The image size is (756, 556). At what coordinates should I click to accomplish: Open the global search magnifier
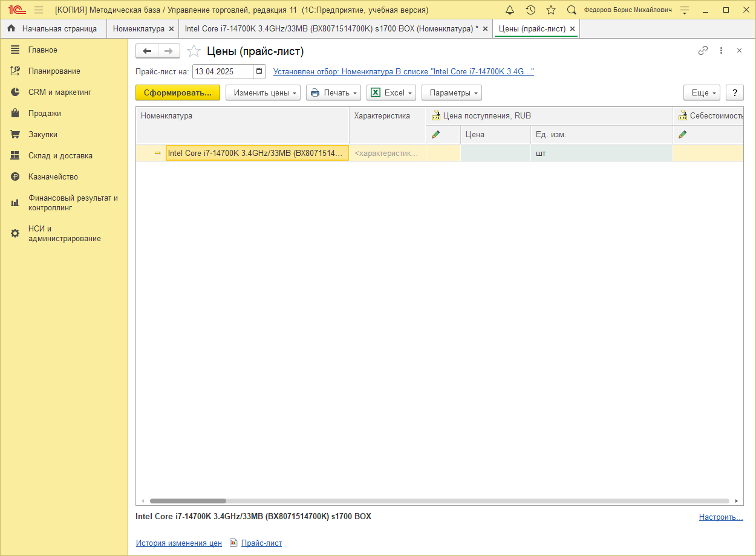pyautogui.click(x=572, y=10)
